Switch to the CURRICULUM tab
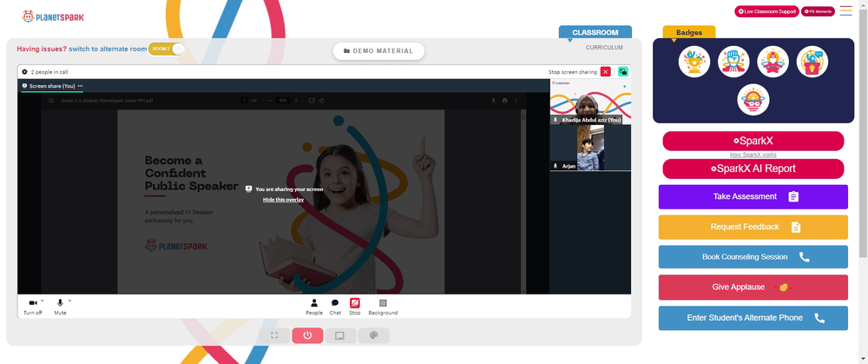This screenshot has width=868, height=364. 604,48
